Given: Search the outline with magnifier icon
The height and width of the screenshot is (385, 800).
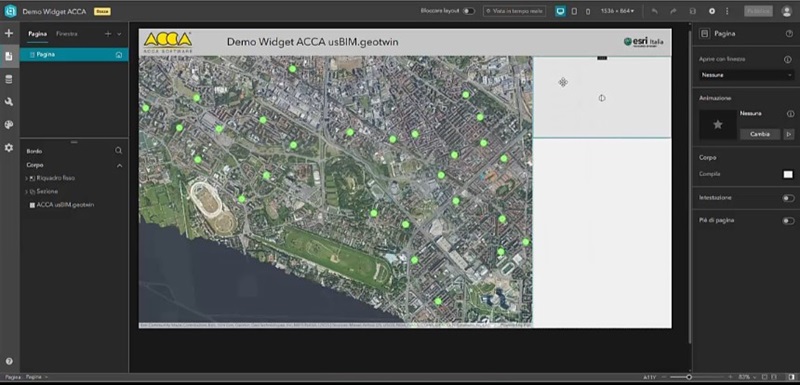Looking at the screenshot, I should click(x=118, y=150).
